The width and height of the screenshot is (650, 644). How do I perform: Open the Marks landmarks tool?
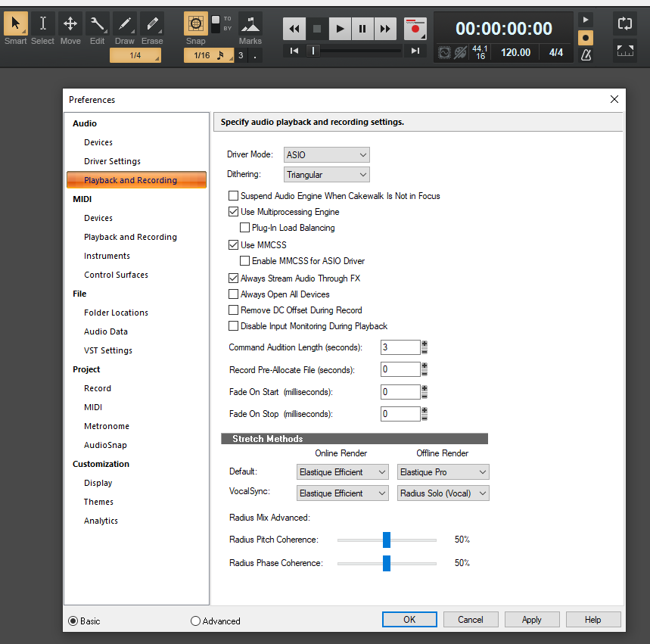pos(250,24)
